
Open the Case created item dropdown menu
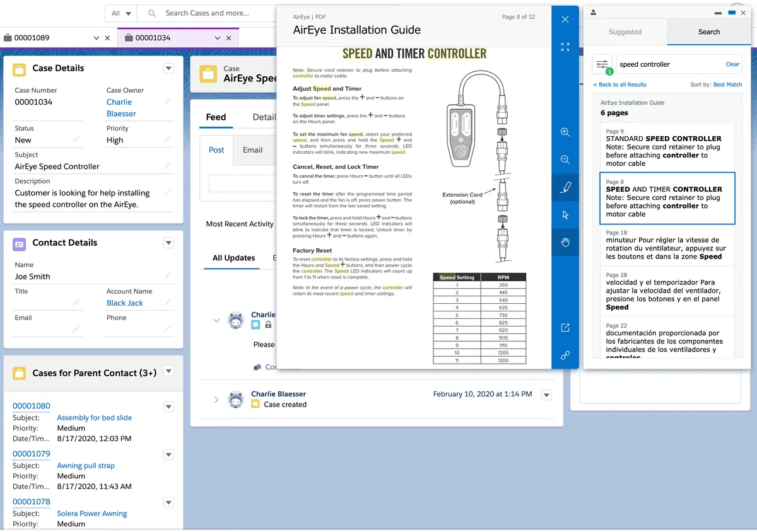(x=547, y=395)
